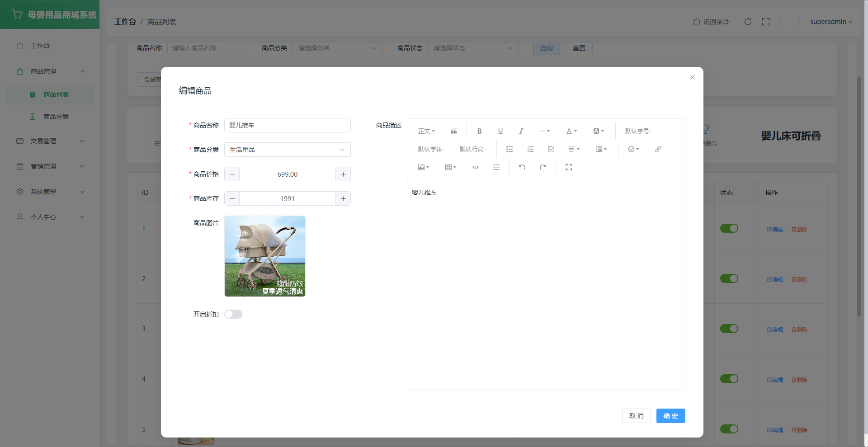Open the 商品分类 dropdown showing 生活用品
This screenshot has width=868, height=447.
[287, 150]
